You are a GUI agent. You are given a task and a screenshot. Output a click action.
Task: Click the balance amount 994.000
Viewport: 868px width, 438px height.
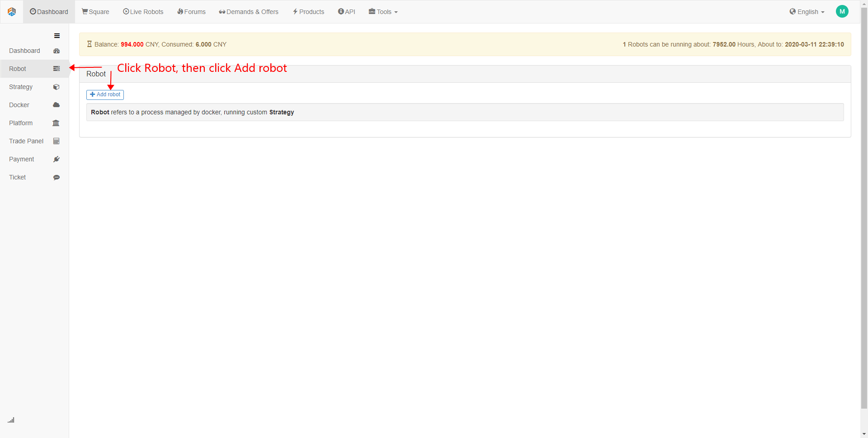coord(132,44)
